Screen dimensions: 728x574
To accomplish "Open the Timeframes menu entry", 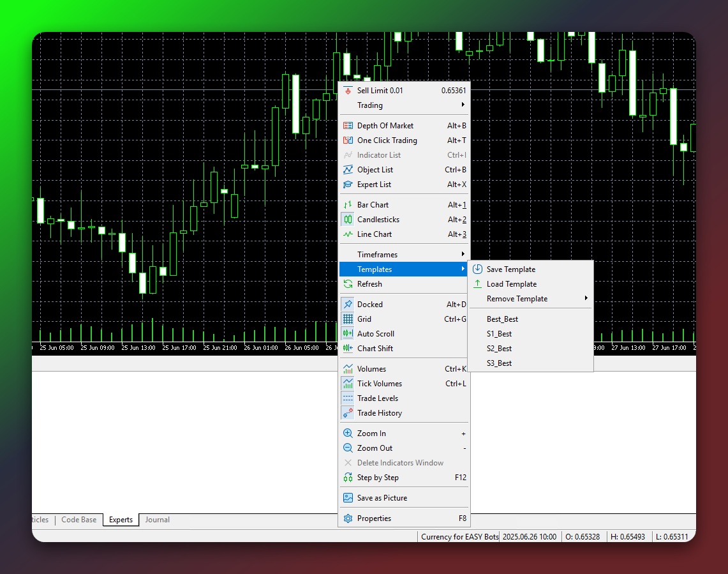I will [403, 255].
